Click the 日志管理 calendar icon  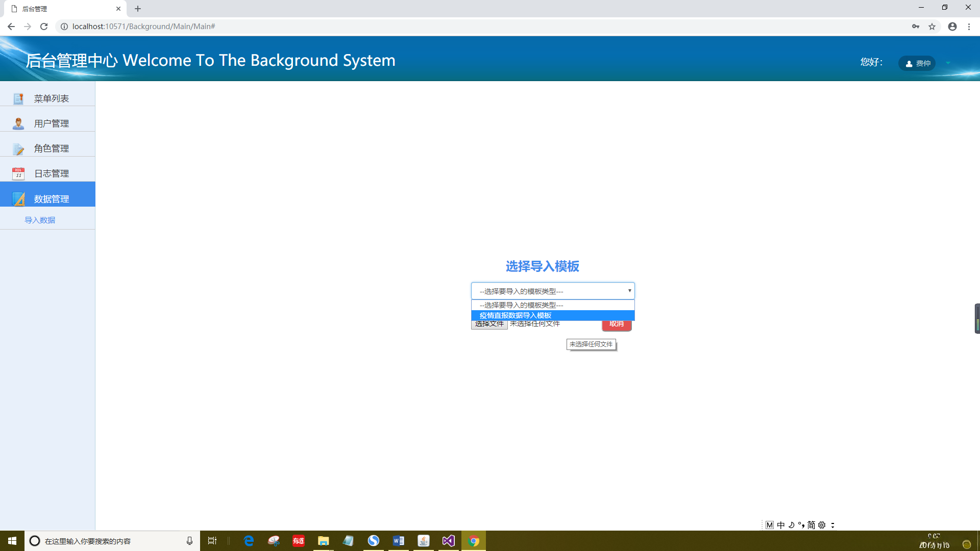click(x=18, y=173)
